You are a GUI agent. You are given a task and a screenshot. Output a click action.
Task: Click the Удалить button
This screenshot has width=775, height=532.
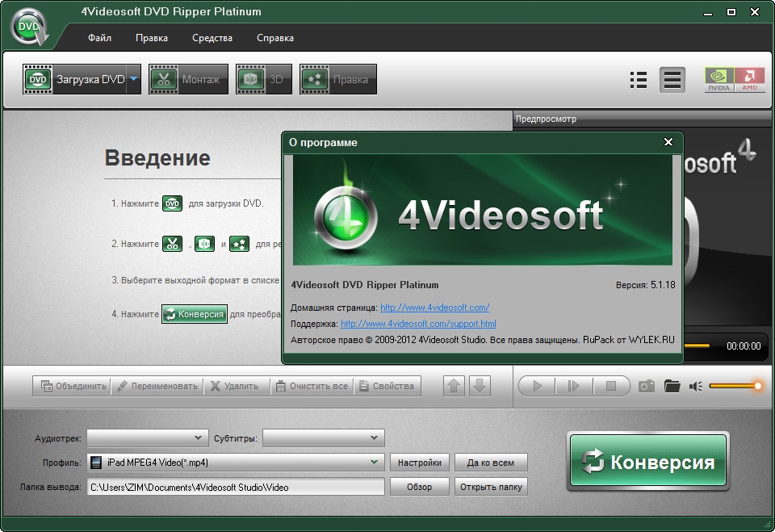click(237, 386)
